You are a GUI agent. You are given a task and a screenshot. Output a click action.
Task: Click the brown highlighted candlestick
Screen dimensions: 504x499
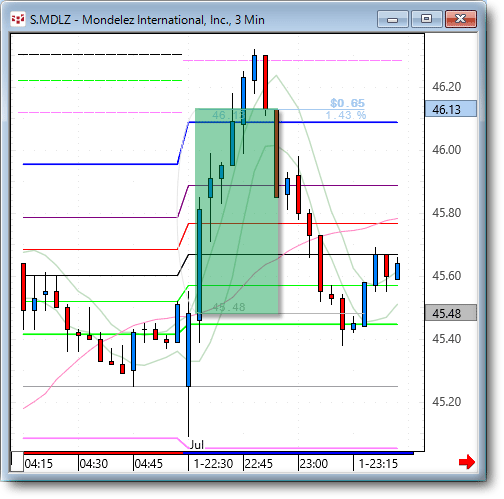click(276, 154)
